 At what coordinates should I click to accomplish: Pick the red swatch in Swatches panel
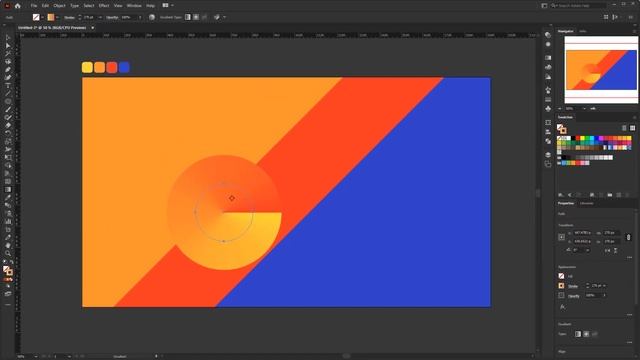[x=578, y=138]
